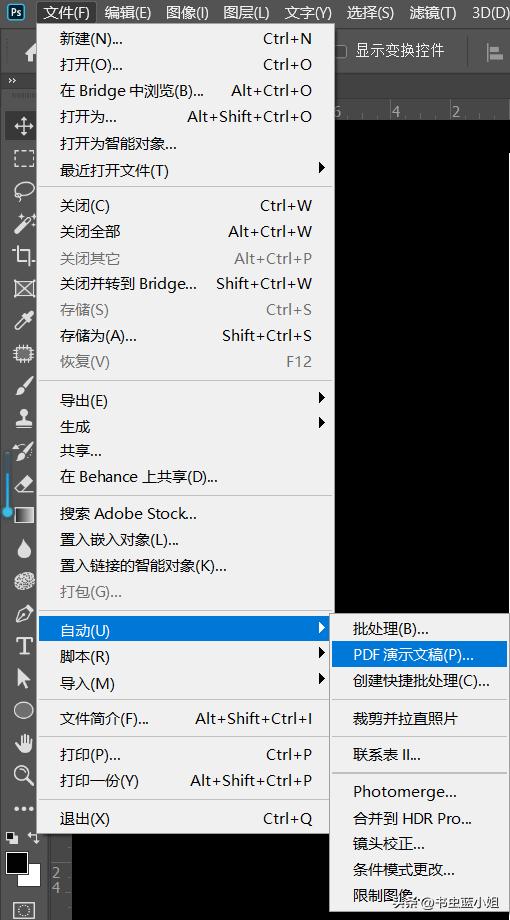510x920 pixels.
Task: Expand the 最近打开文件(T) submenu
Action: pyautogui.click(x=185, y=170)
